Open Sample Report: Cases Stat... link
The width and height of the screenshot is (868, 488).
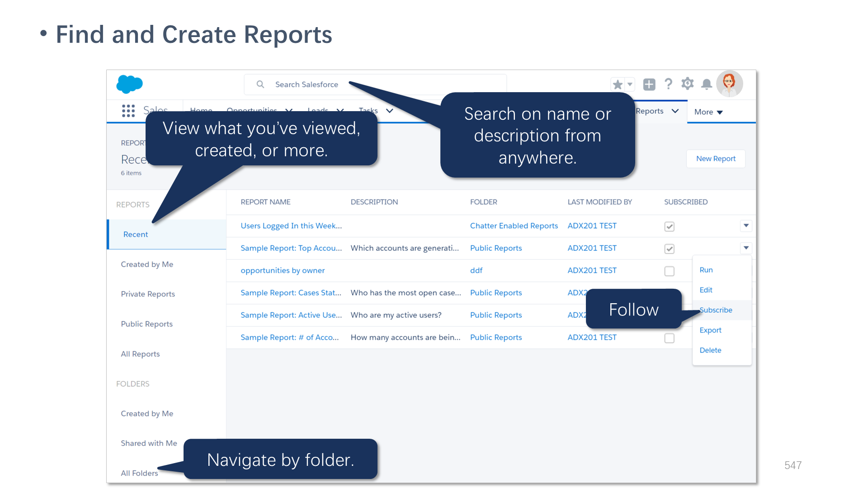(291, 293)
